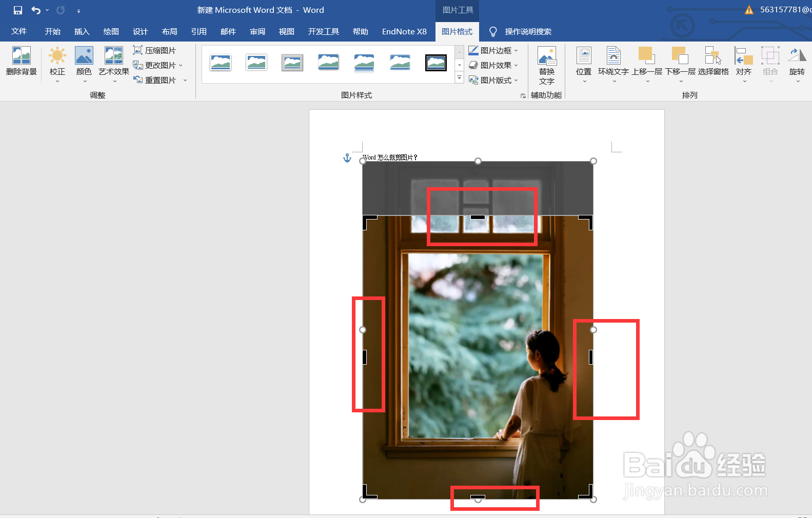Apply the first picture style thumbnail
The height and width of the screenshot is (518, 812).
[221, 63]
